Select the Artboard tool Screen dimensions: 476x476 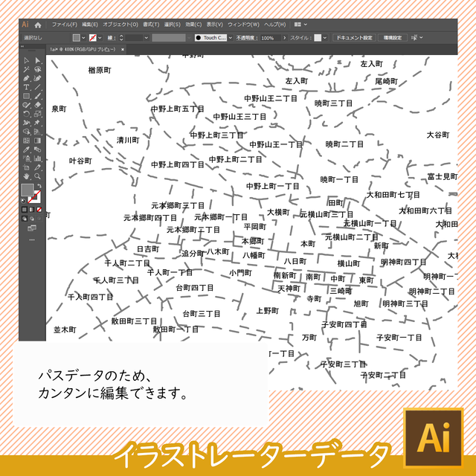coord(27,167)
